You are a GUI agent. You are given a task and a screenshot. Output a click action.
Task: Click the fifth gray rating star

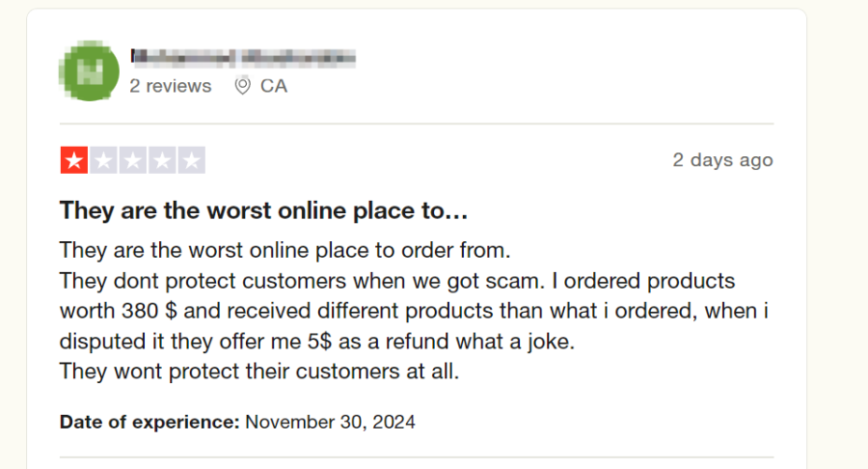190,160
